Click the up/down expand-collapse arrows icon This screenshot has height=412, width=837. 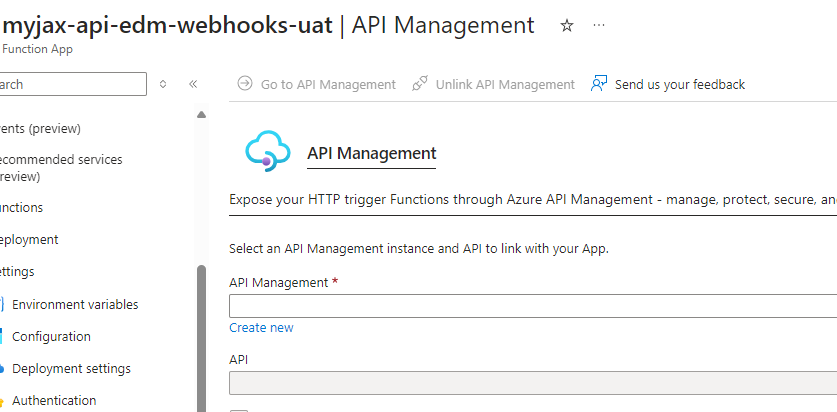163,84
